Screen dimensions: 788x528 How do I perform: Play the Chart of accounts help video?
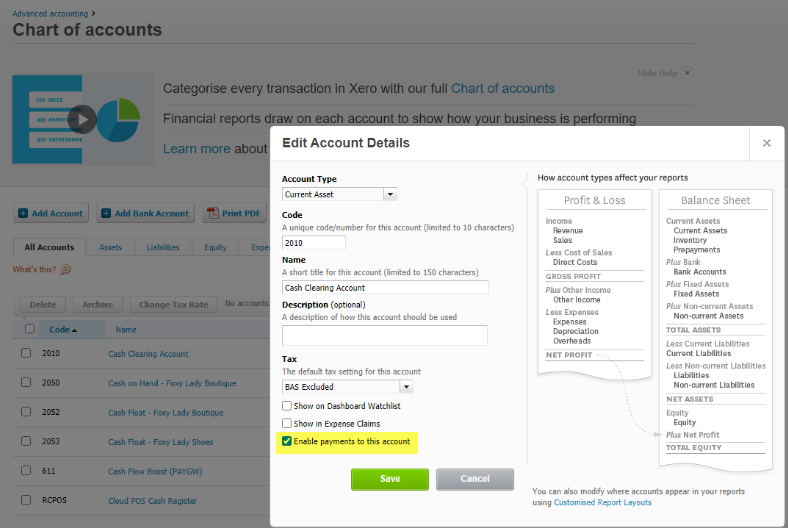[x=83, y=120]
